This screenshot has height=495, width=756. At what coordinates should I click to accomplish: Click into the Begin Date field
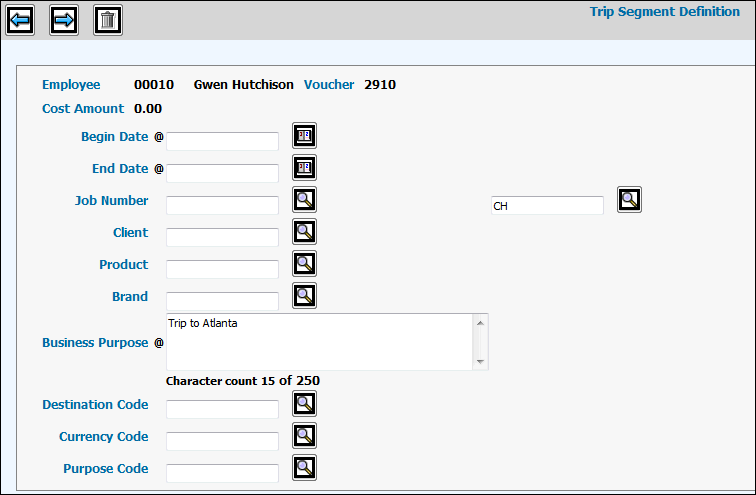pos(222,141)
